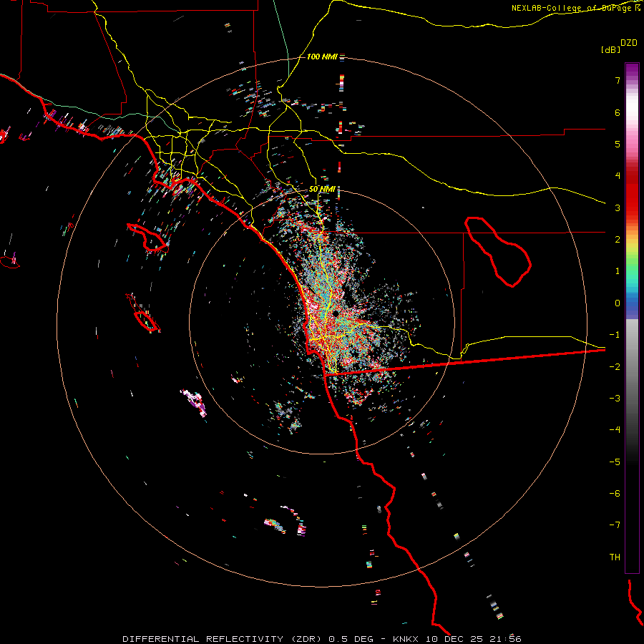The image size is (644, 644).
Task: Click the scale value -4 on the color bar
Action: (x=615, y=429)
